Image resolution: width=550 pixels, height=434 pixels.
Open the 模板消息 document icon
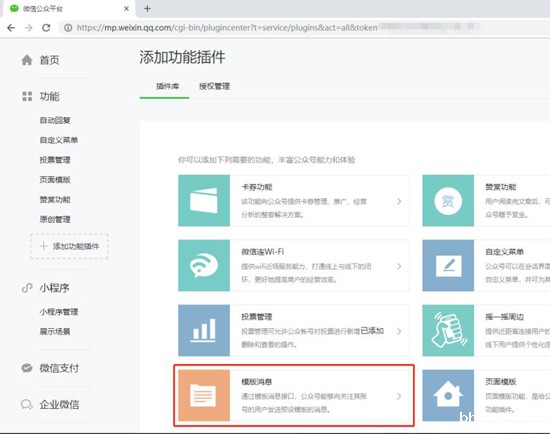[x=204, y=395]
